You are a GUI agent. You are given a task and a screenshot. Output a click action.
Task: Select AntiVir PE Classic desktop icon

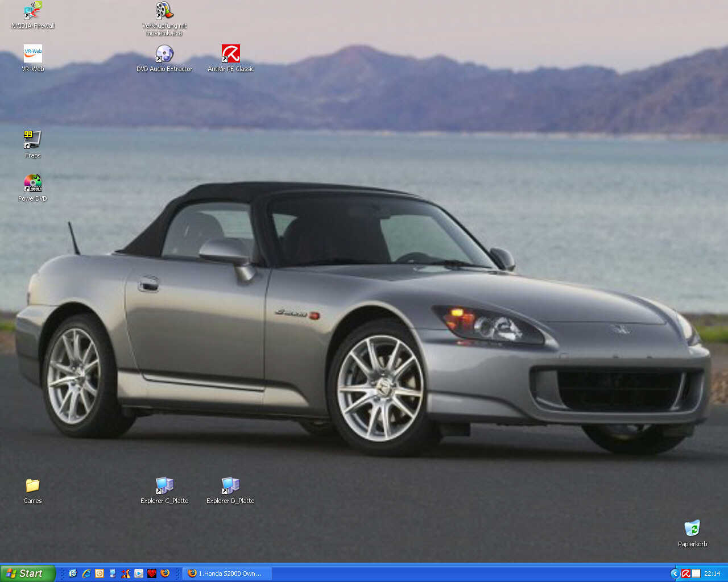(230, 55)
